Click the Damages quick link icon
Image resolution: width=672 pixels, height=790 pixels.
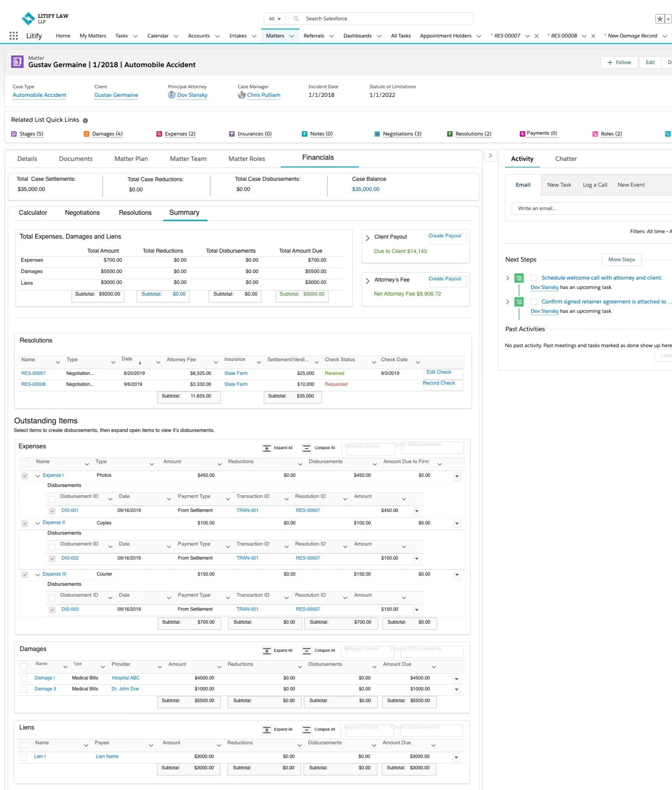(x=87, y=134)
